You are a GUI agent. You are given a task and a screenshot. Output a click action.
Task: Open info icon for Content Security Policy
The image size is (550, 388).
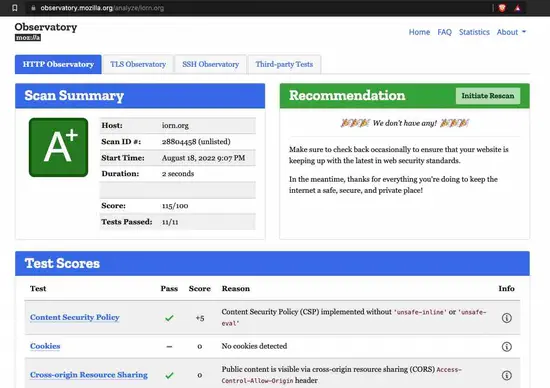pos(507,318)
